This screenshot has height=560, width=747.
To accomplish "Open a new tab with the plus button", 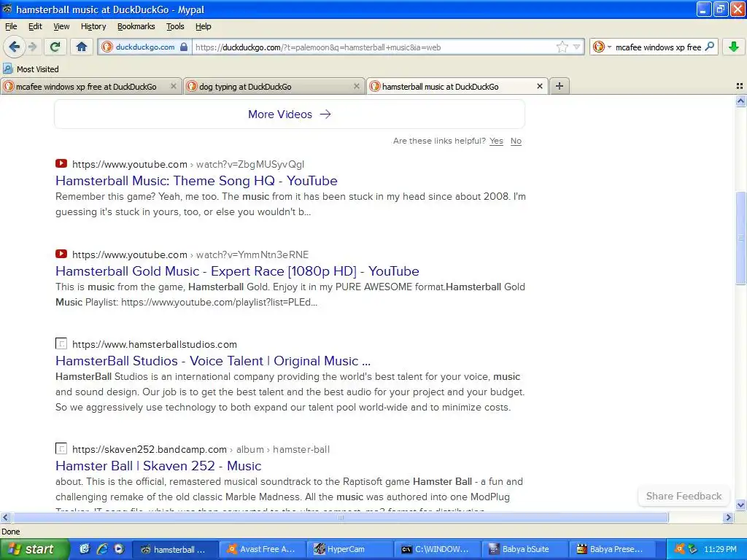I will [x=560, y=86].
